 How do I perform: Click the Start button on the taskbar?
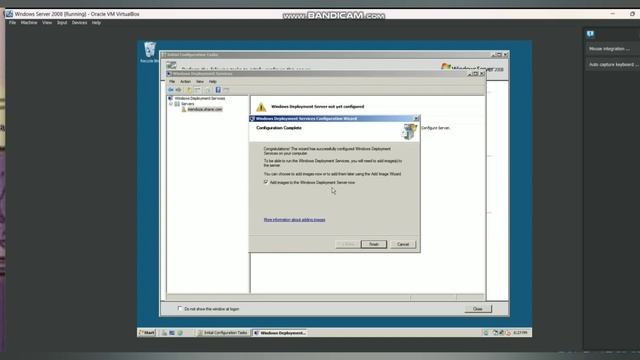[x=147, y=333]
